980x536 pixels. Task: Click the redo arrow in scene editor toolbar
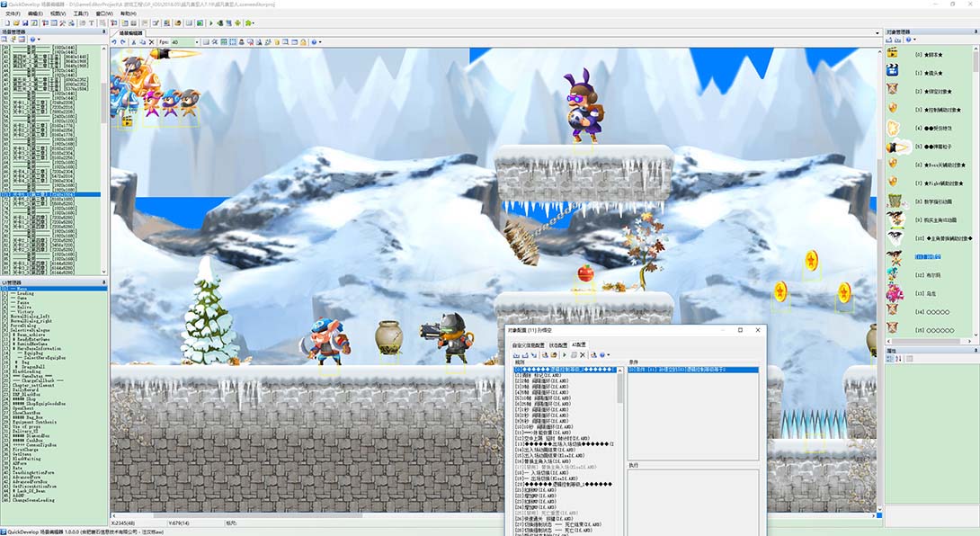click(123, 42)
